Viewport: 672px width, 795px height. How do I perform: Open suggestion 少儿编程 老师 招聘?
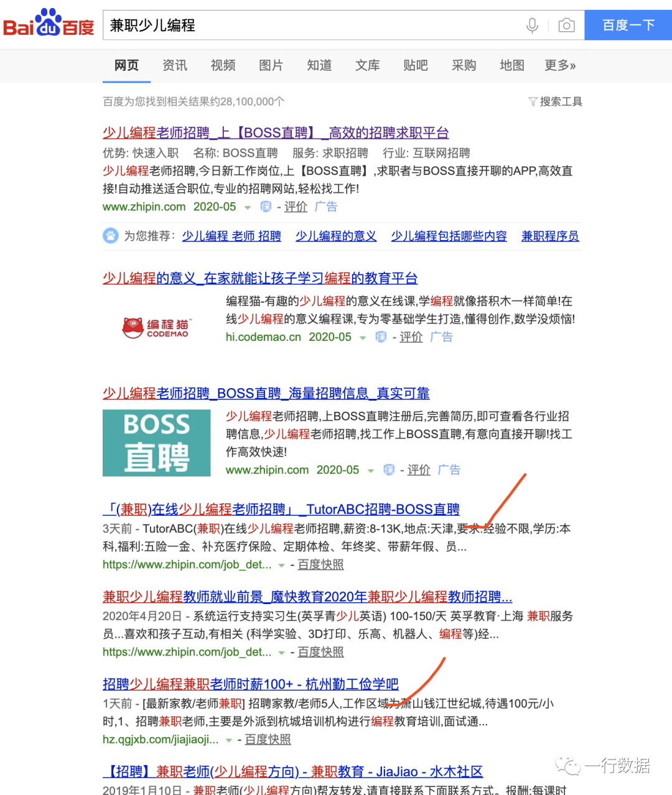click(231, 236)
